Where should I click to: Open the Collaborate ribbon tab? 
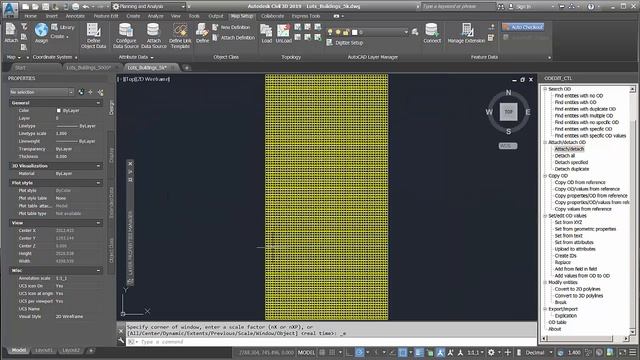[272, 16]
